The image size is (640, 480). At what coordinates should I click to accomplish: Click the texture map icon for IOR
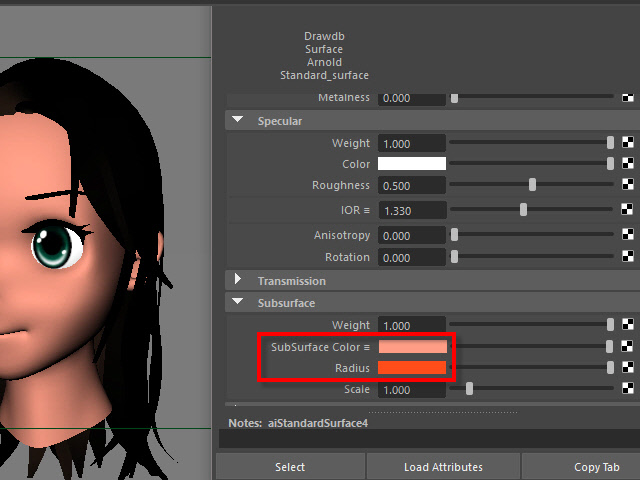pyautogui.click(x=627, y=210)
